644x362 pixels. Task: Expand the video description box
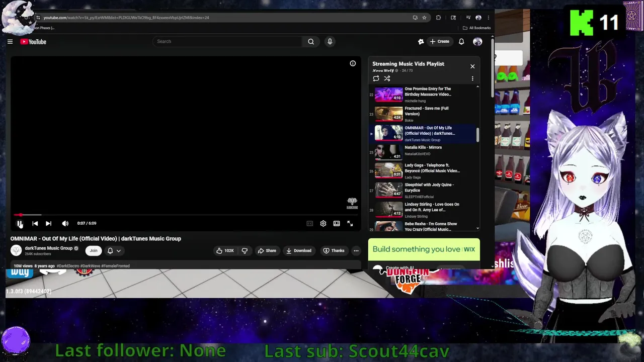coord(186,265)
